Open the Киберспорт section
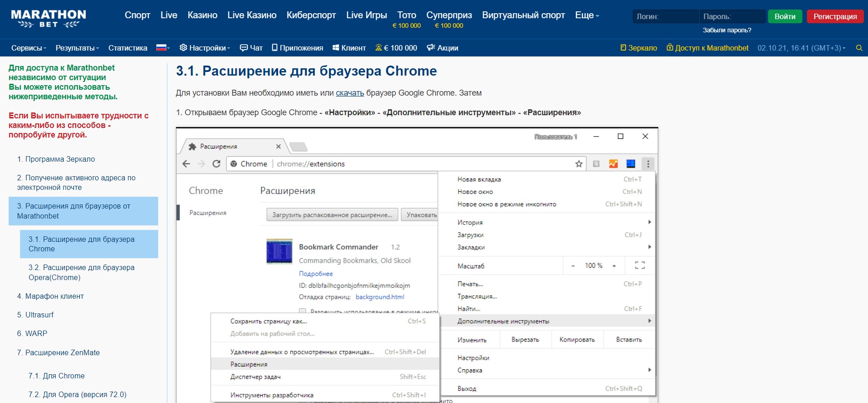This screenshot has width=868, height=403. [311, 15]
